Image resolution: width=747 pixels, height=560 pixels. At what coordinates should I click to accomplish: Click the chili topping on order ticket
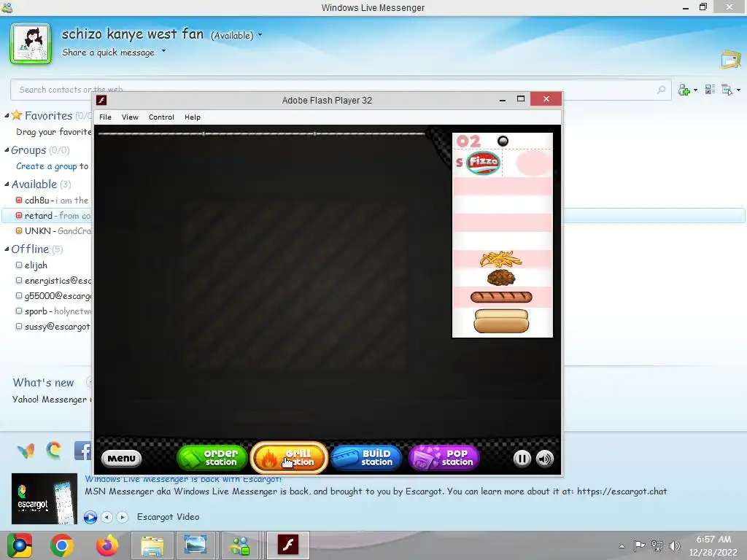(501, 277)
